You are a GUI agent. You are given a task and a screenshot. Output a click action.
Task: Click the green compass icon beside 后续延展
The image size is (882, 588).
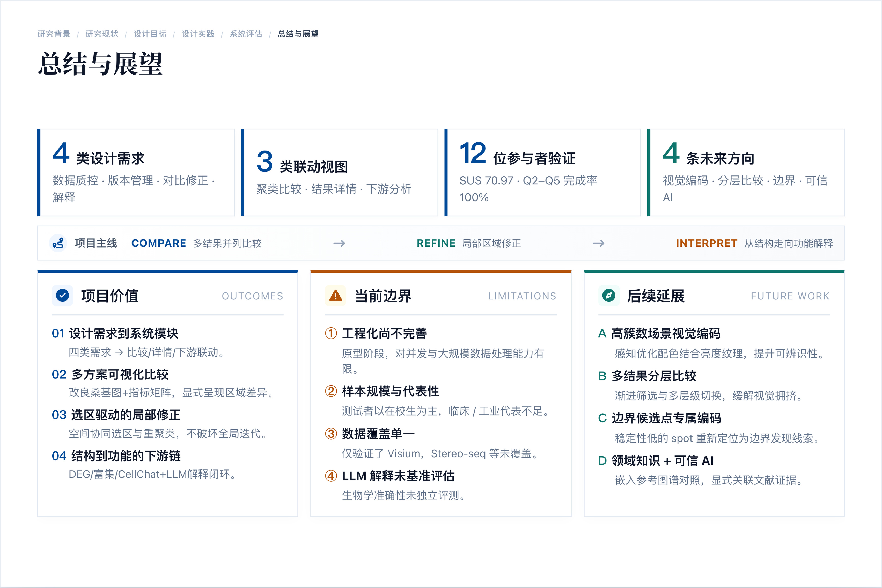point(609,296)
